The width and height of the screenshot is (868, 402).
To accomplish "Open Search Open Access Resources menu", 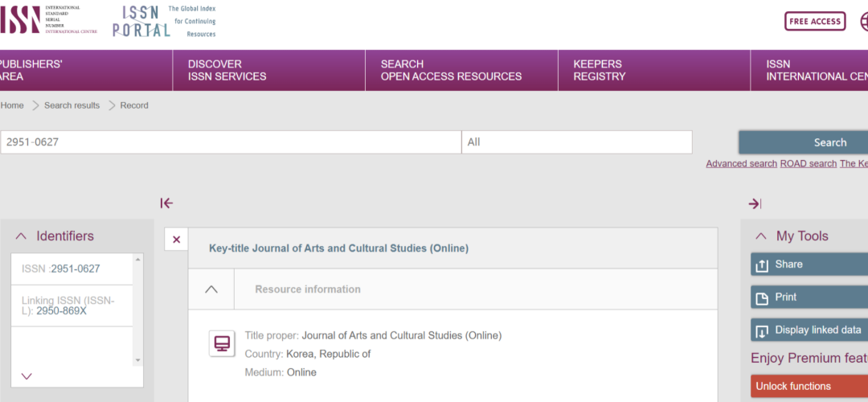I will click(x=461, y=70).
